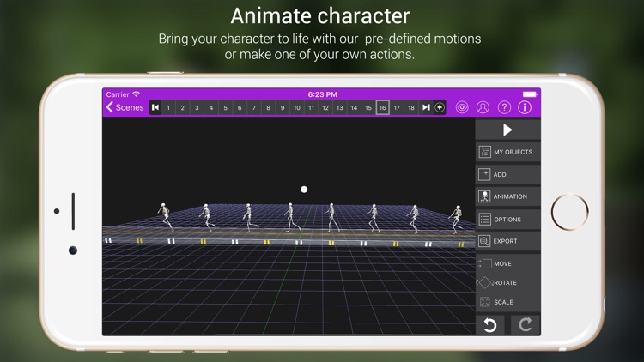Open the user profile icon
This screenshot has height=362, width=644.
point(483,107)
